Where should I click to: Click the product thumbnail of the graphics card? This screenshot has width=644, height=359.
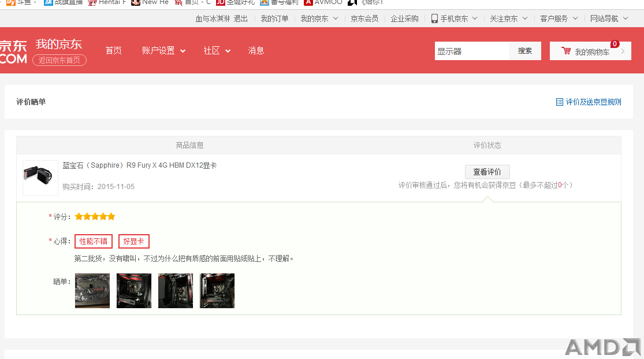click(40, 177)
